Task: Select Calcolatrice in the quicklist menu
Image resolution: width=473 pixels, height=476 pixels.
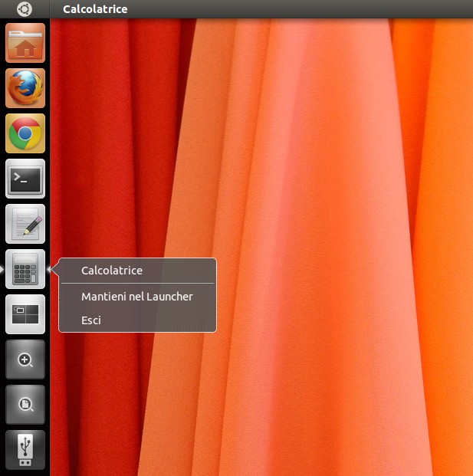Action: tap(137, 271)
